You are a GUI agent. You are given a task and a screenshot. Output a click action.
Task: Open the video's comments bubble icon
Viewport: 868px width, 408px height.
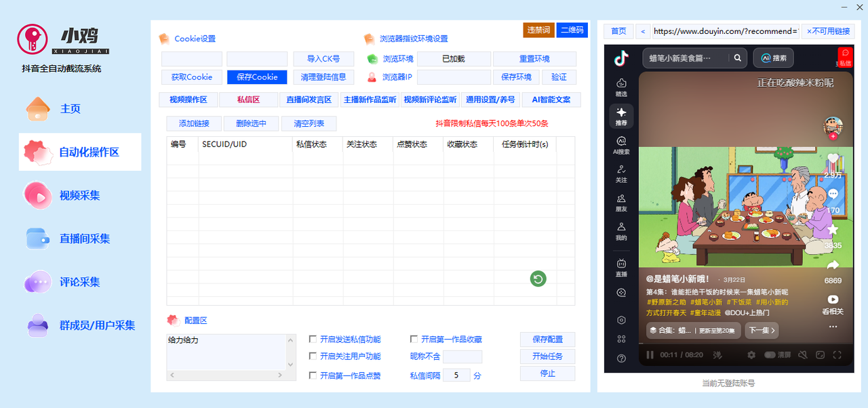click(x=833, y=195)
